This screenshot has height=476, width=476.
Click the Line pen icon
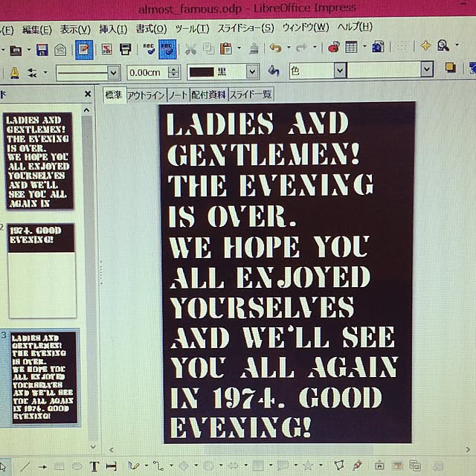15,73
